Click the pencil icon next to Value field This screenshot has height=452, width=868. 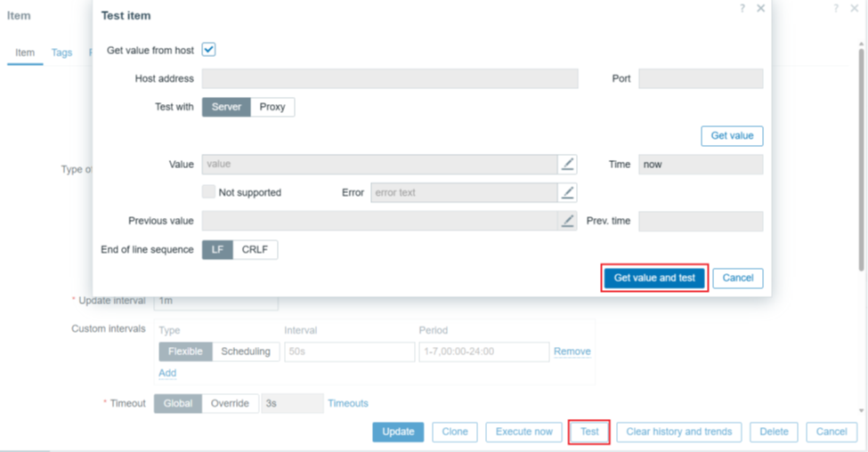tap(568, 165)
